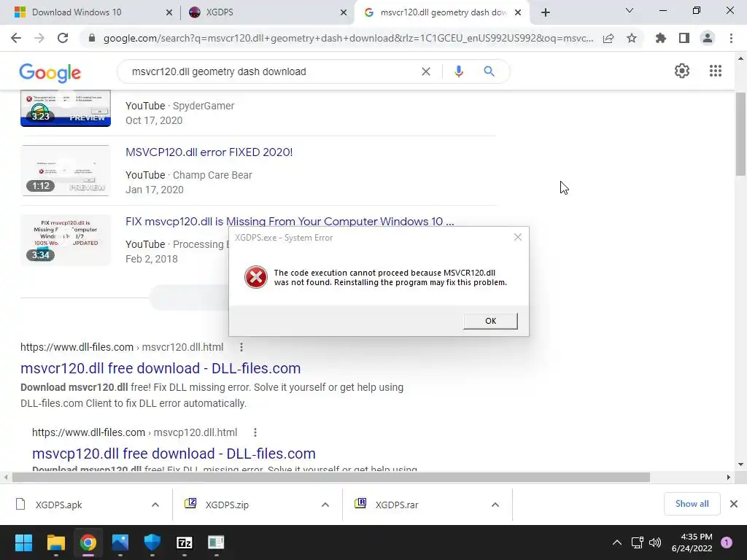
Task: Focus the browser address bar
Action: pyautogui.click(x=348, y=38)
